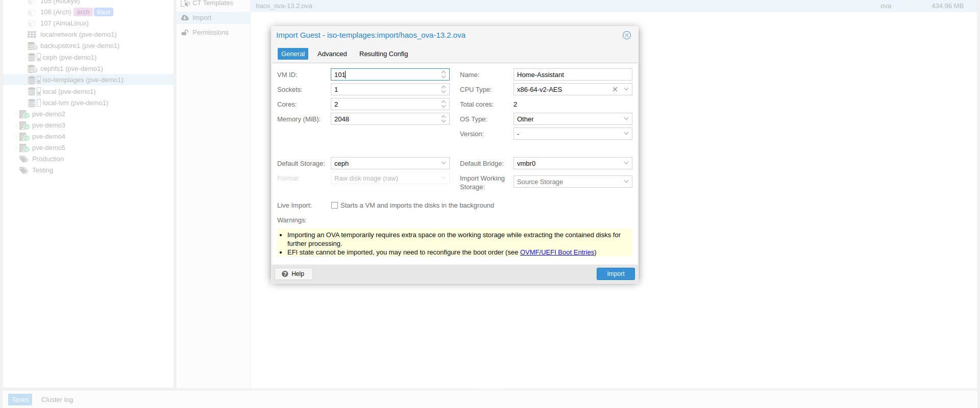980x408 pixels.
Task: Click the Cores spinner arrows
Action: click(x=444, y=104)
